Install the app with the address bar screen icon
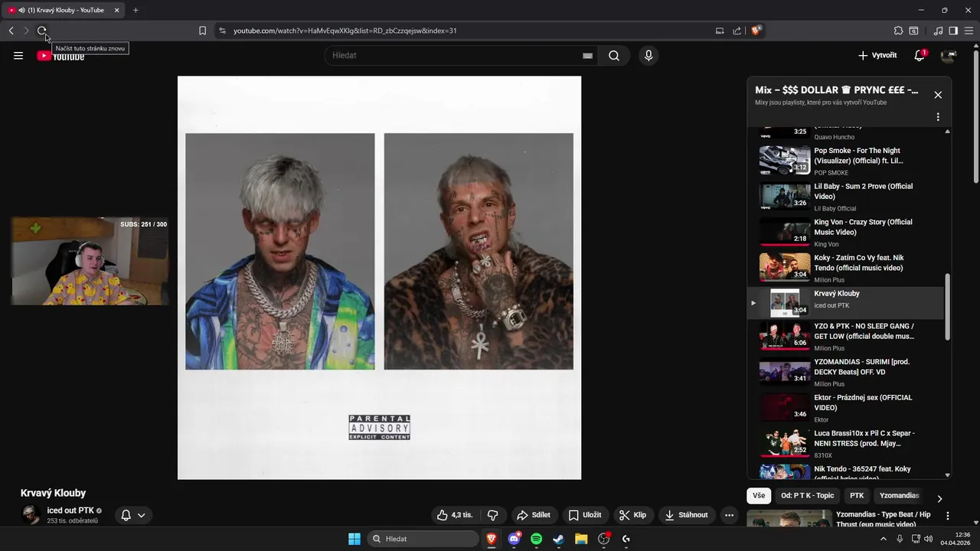Viewport: 980px width, 551px height. (720, 31)
